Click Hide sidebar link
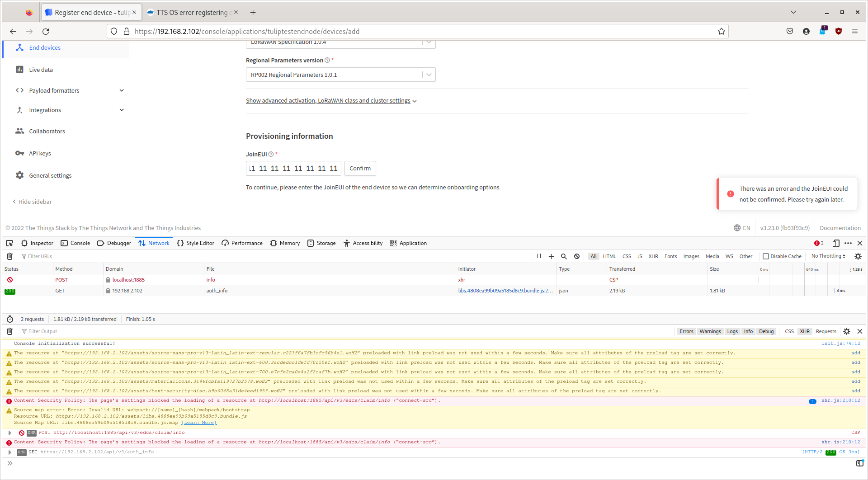The image size is (868, 480). (x=32, y=202)
